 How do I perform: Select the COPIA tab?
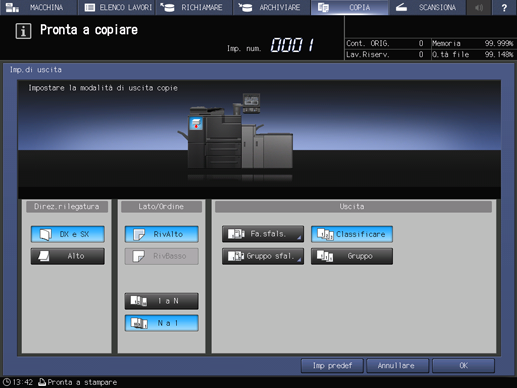tap(349, 7)
